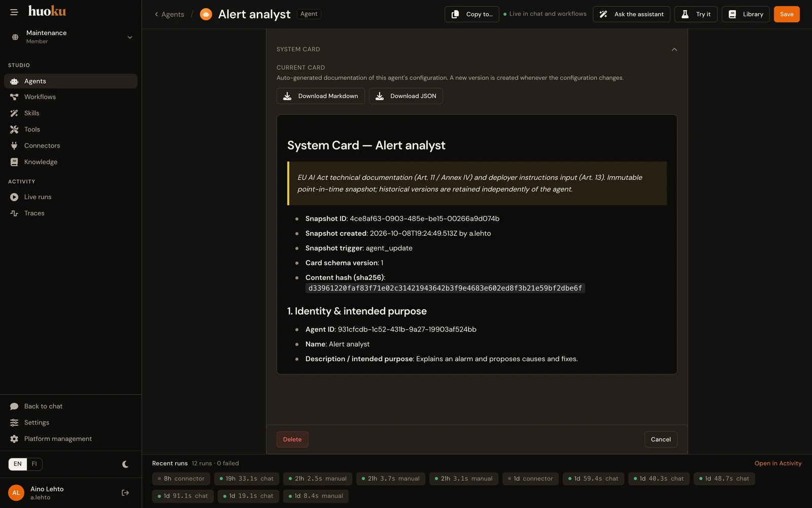This screenshot has height=508, width=812.
Task: Open Workflows in the sidebar
Action: click(x=71, y=97)
